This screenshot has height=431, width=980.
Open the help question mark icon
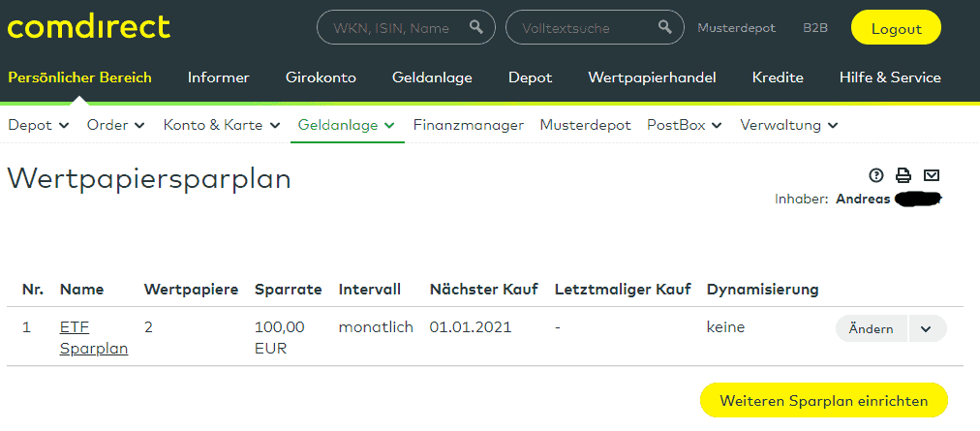click(x=876, y=175)
